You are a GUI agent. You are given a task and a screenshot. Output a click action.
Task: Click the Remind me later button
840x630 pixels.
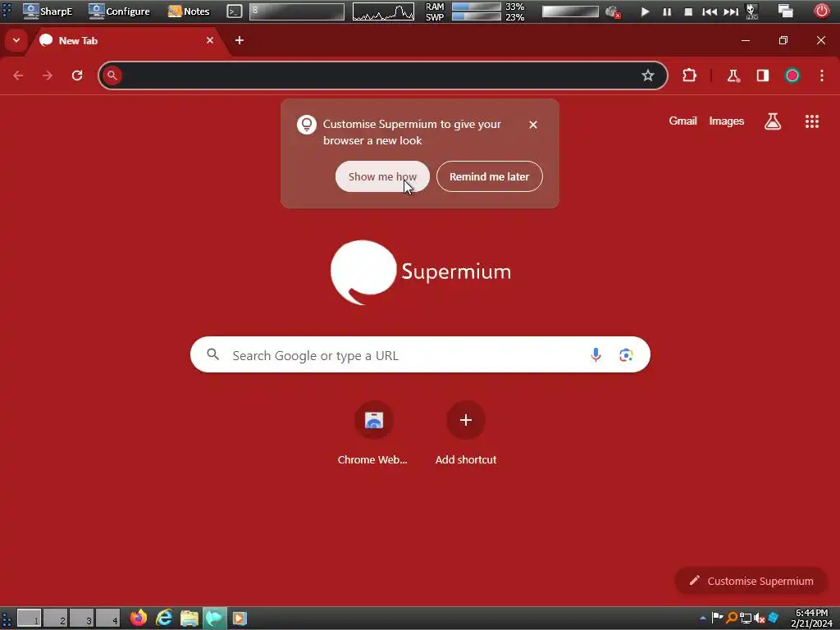(x=489, y=176)
